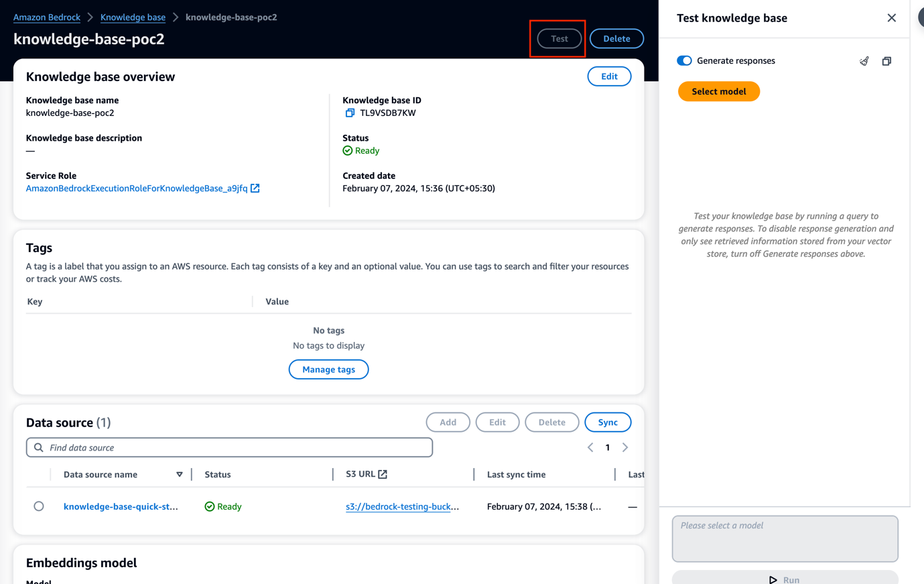Viewport: 924px width, 584px height.
Task: Click Last sync time column header
Action: tap(516, 474)
